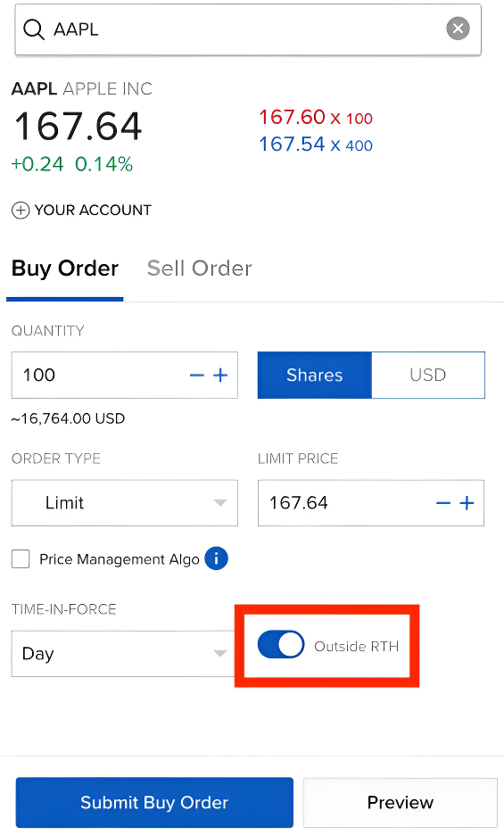The height and width of the screenshot is (835, 504).
Task: Select Shares as the quantity unit
Action: tap(314, 375)
